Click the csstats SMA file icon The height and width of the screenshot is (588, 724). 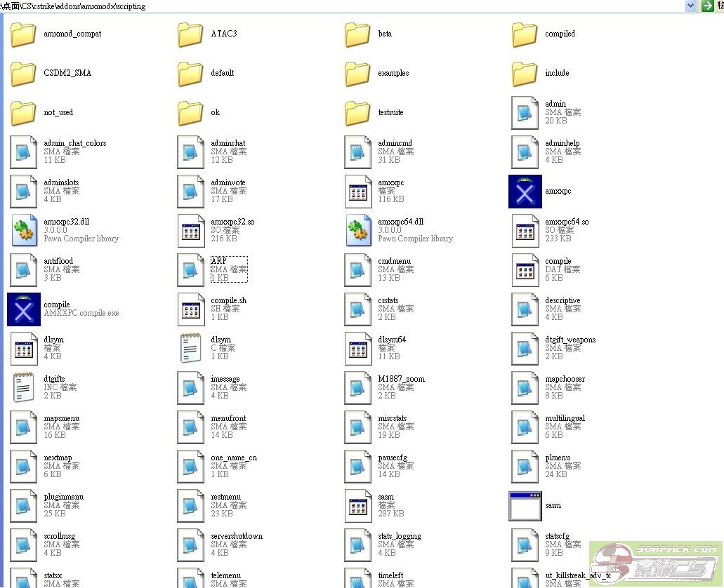coord(358,309)
